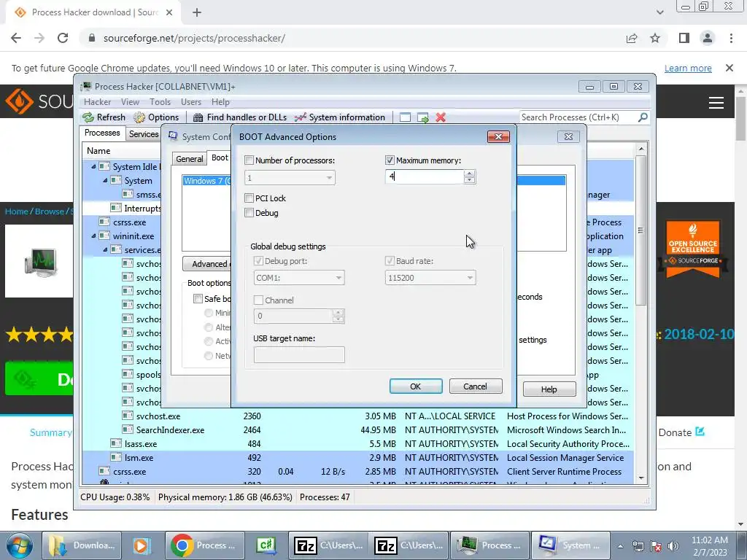
Task: Toggle Baud rate checkbox
Action: (x=390, y=261)
